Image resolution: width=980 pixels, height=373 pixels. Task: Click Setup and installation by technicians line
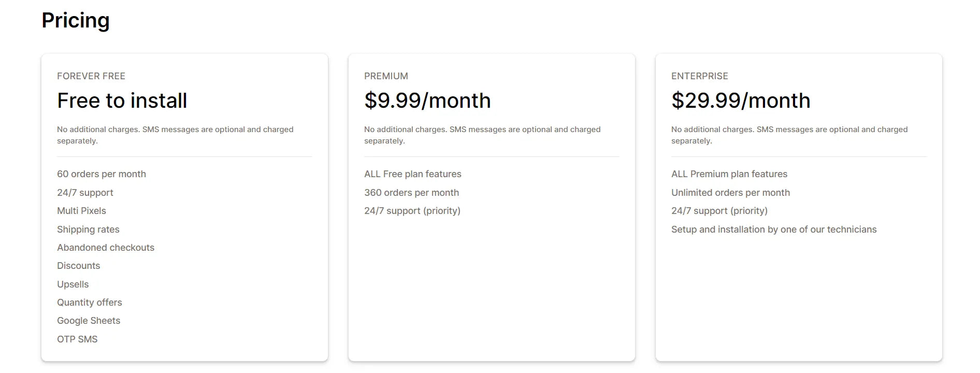pyautogui.click(x=774, y=229)
